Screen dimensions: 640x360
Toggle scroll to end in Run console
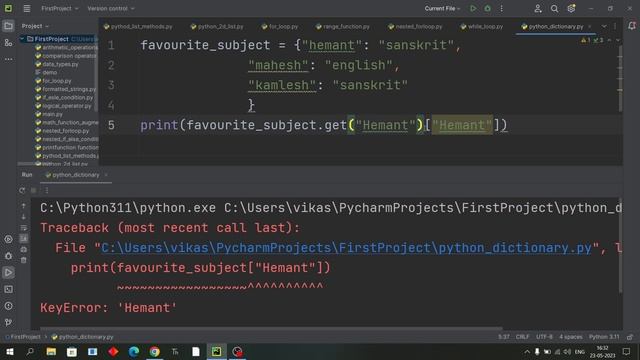click(x=24, y=238)
